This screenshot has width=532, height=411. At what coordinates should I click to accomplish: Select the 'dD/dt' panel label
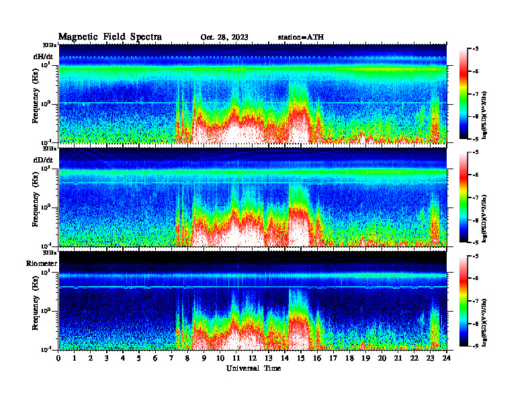pyautogui.click(x=43, y=160)
